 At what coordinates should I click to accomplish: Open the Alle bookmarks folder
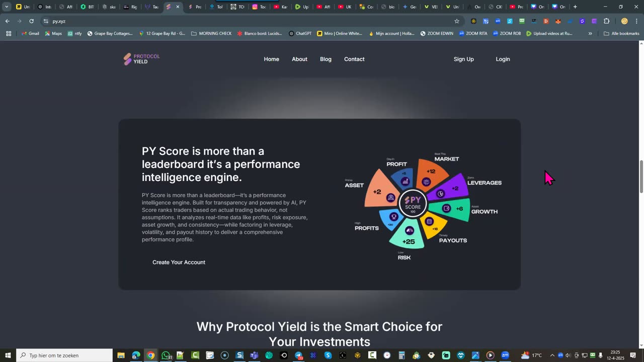(621, 34)
